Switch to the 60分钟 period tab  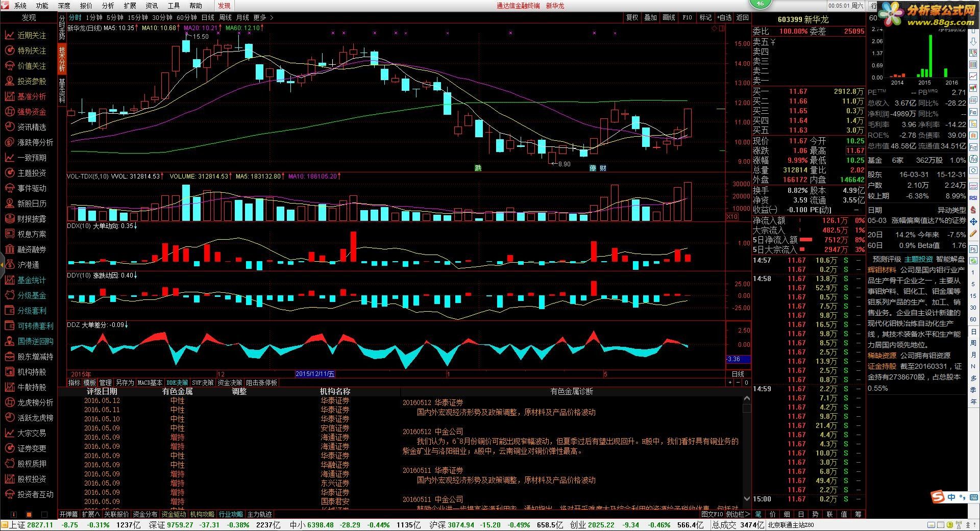tap(187, 17)
